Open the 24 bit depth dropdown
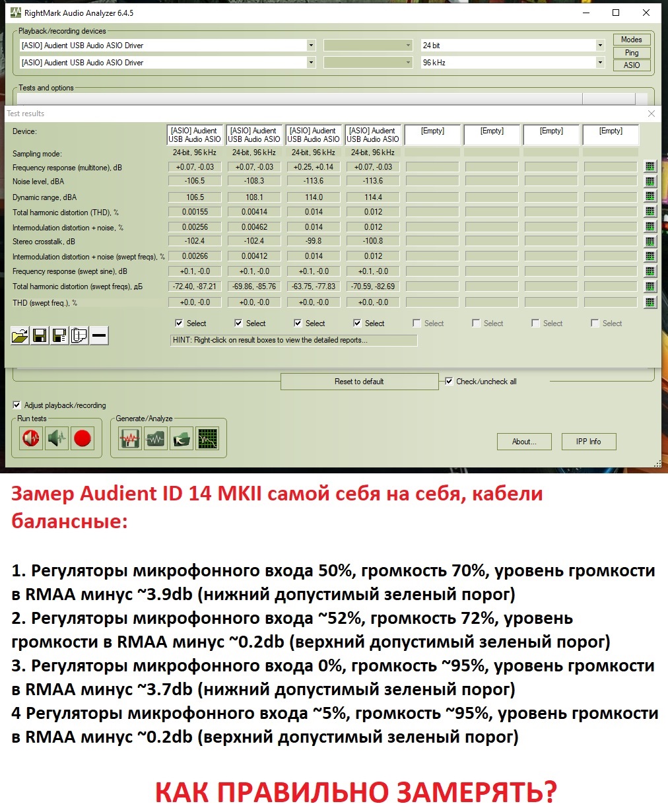668x812 pixels. pos(599,46)
